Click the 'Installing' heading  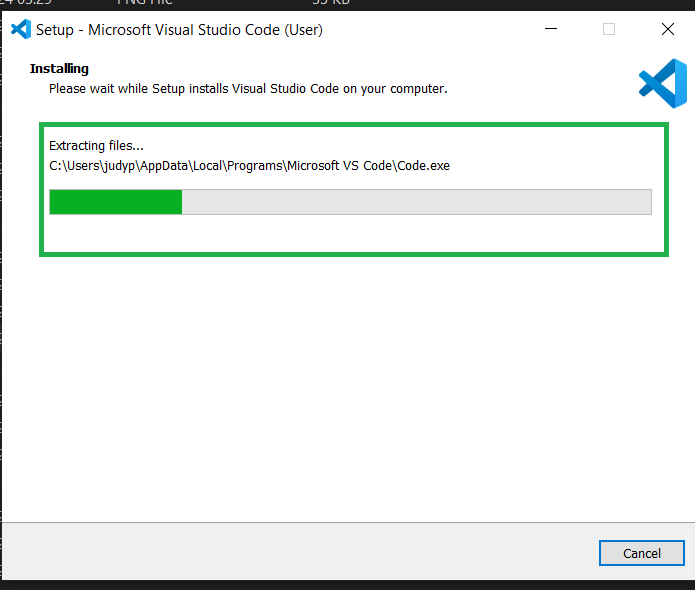(x=59, y=69)
